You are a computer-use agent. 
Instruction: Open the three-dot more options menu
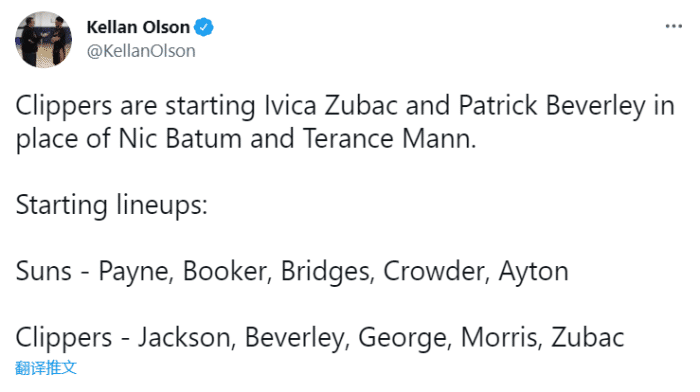(673, 26)
